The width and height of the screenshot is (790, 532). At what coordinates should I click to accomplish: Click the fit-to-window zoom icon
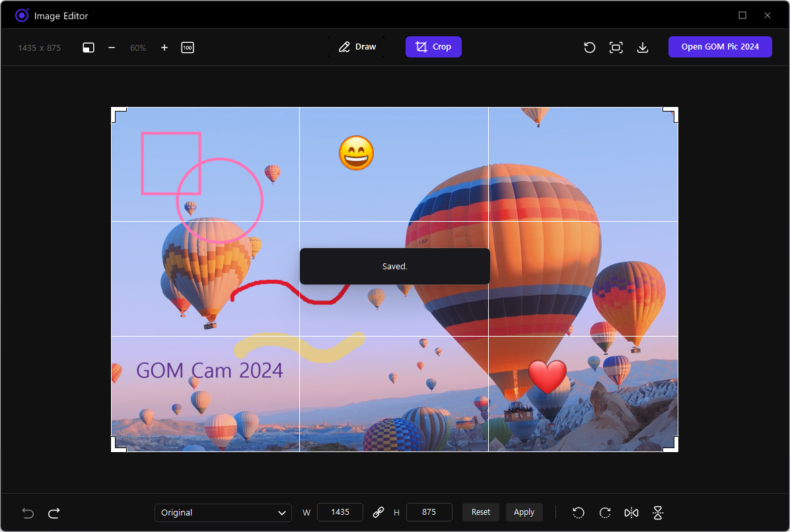pyautogui.click(x=89, y=48)
